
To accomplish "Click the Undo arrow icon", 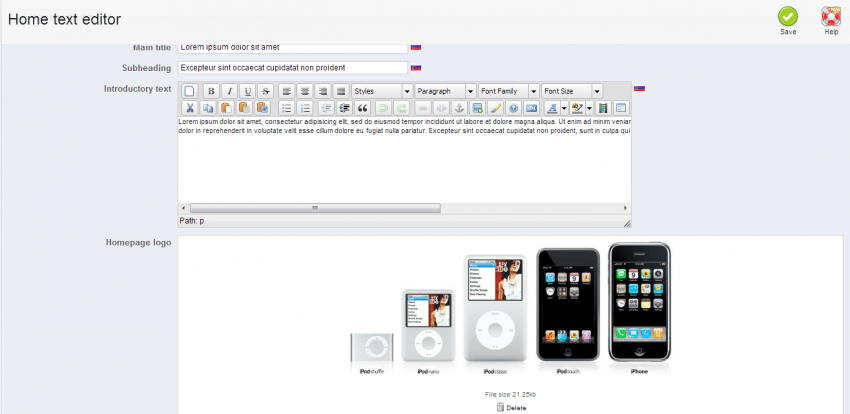I will (383, 107).
